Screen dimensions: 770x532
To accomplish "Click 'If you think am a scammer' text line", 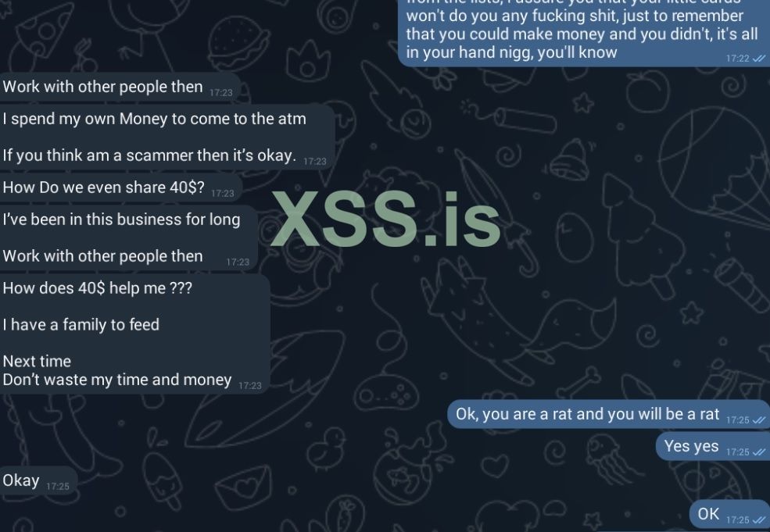I will [149, 155].
